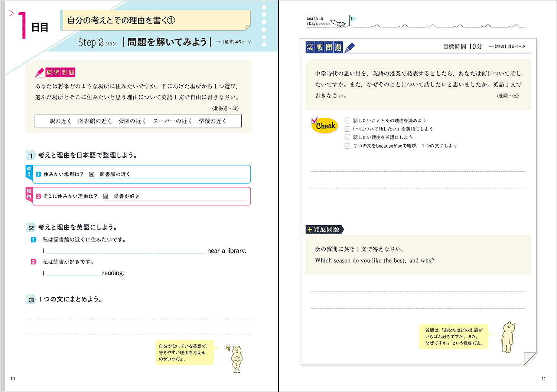This screenshot has height=392, width=557.
Task: Click the 住みたい場所は？ answer box
Action: click(141, 174)
